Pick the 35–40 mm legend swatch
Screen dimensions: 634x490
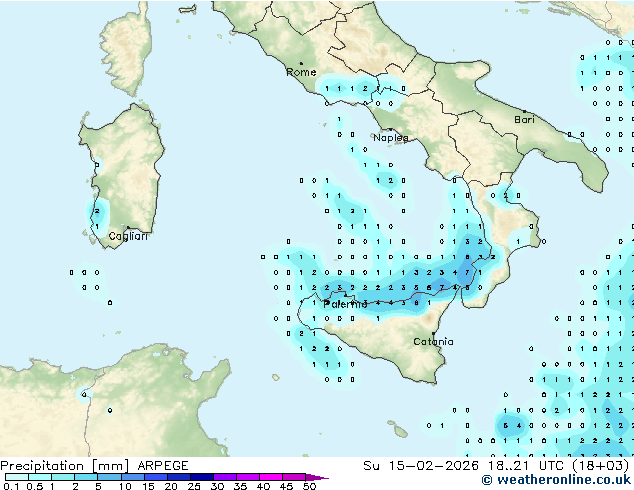[247, 477]
